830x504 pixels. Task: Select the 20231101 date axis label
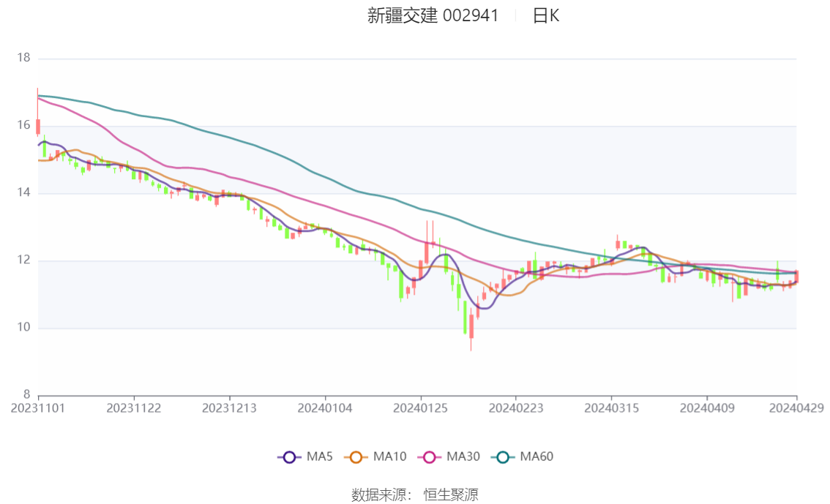coord(37,408)
